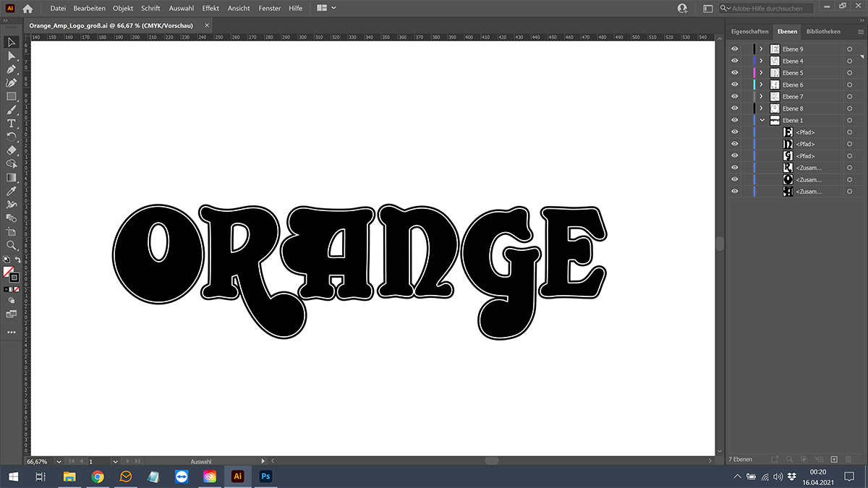Select the Paintbrush tool
This screenshot has height=488, width=868.
pos(12,110)
